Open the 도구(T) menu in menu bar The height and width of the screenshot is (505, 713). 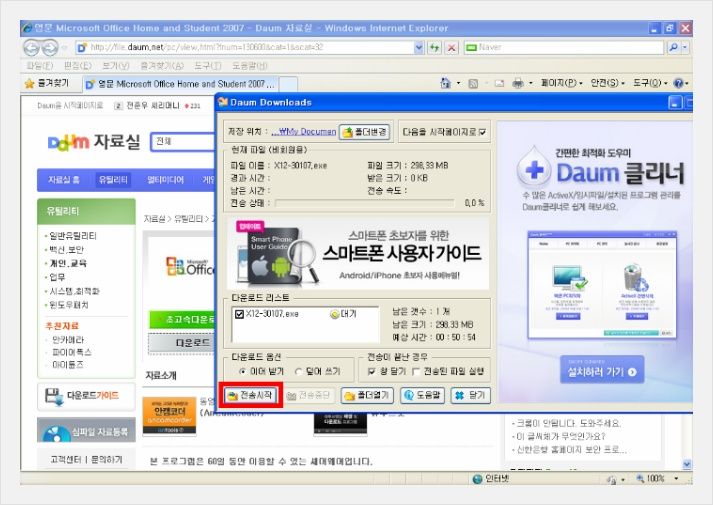(x=208, y=65)
